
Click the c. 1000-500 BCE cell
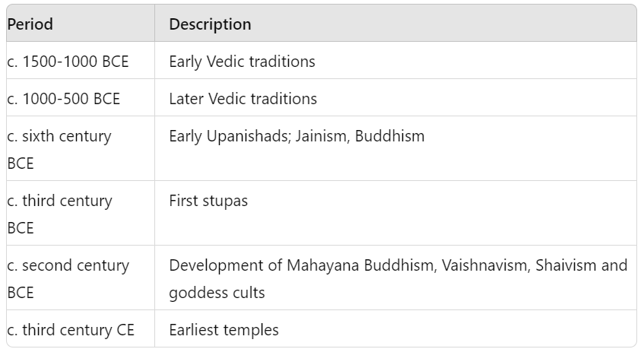[x=81, y=98]
